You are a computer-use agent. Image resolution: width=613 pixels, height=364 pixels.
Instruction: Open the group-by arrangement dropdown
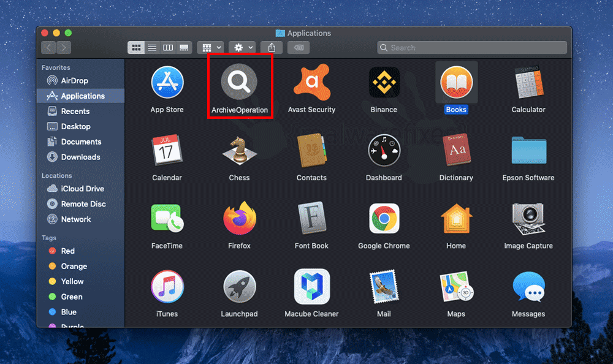tap(211, 48)
